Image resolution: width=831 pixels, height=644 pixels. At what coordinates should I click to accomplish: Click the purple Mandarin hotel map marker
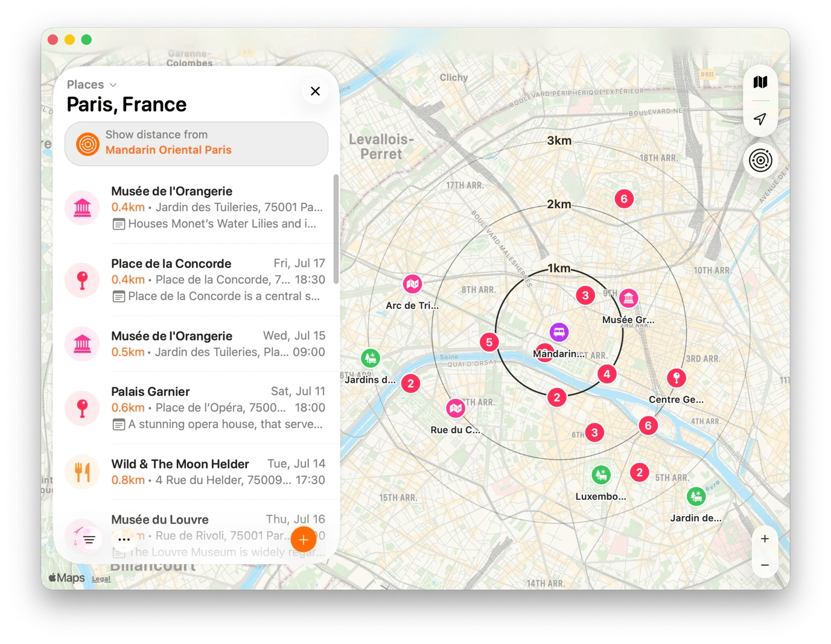(x=559, y=332)
